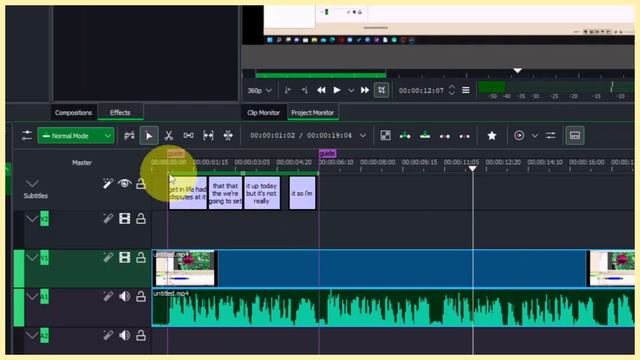This screenshot has height=360, width=640.
Task: Activate the Selection tool arrow
Action: 149,136
